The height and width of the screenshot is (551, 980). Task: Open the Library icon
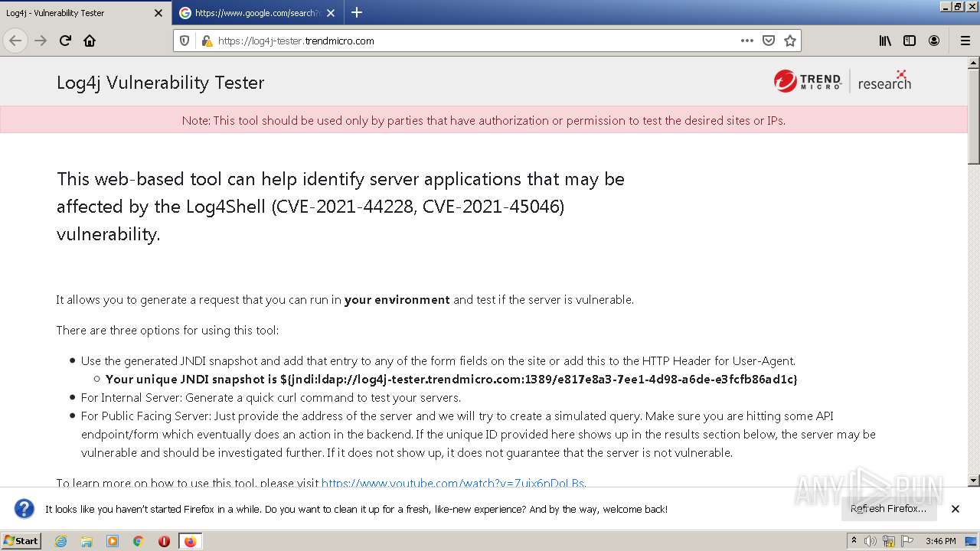(x=885, y=41)
